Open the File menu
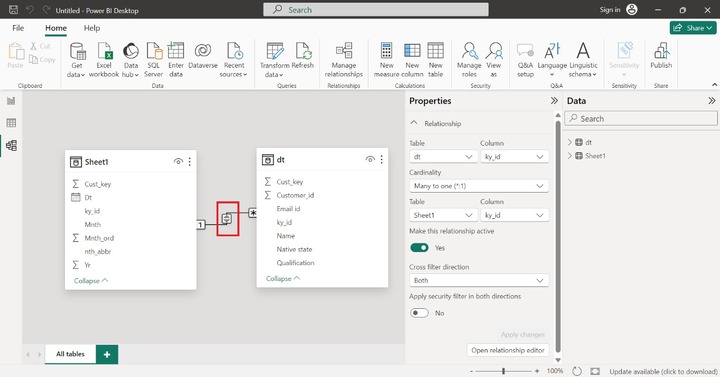 [x=18, y=28]
